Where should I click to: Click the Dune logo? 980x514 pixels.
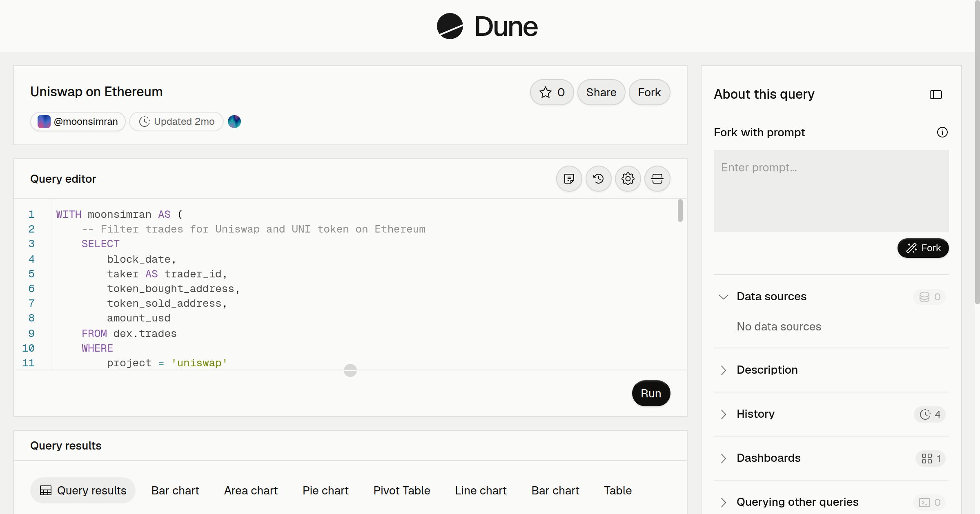[487, 27]
